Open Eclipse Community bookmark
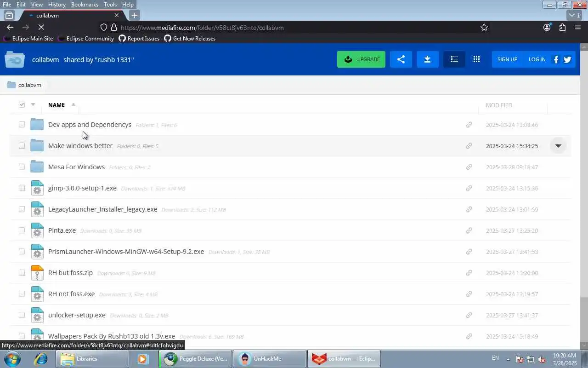588x368 pixels. coord(86,39)
